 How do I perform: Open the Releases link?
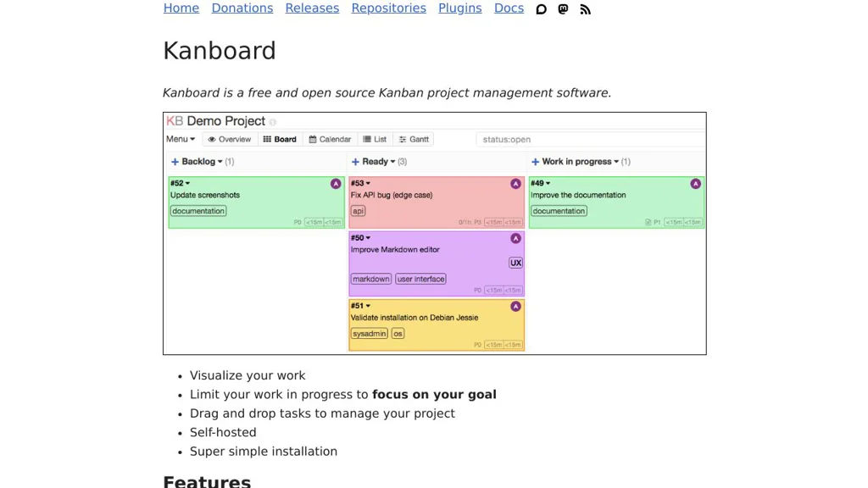(312, 8)
